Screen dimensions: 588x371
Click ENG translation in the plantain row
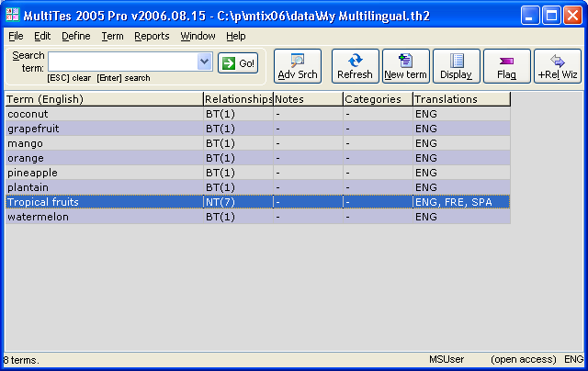click(426, 187)
